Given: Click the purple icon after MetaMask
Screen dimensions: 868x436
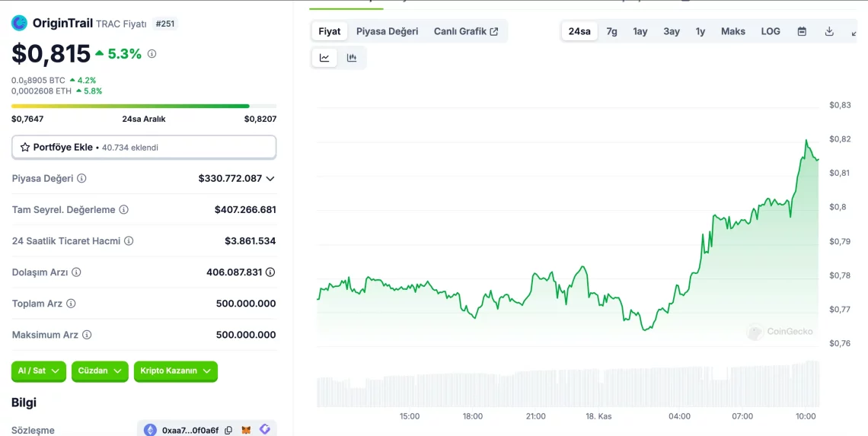Looking at the screenshot, I should tap(265, 429).
